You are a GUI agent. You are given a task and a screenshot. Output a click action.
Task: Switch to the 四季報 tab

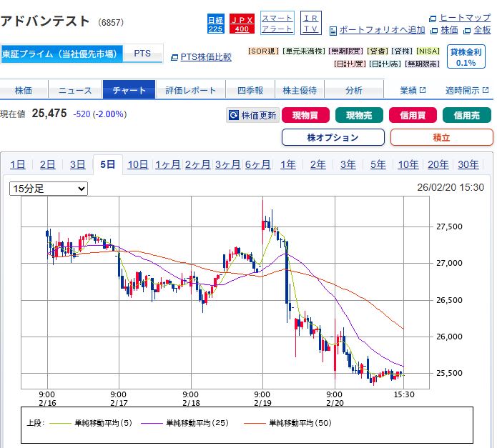(250, 90)
